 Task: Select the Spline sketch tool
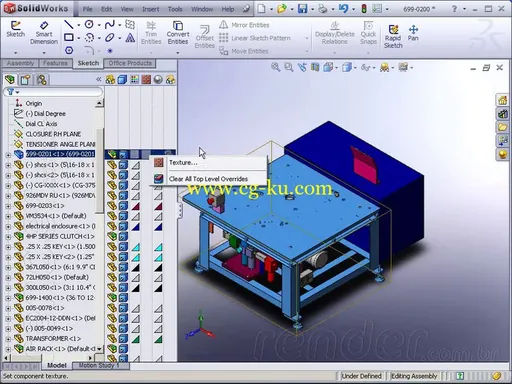click(x=109, y=24)
